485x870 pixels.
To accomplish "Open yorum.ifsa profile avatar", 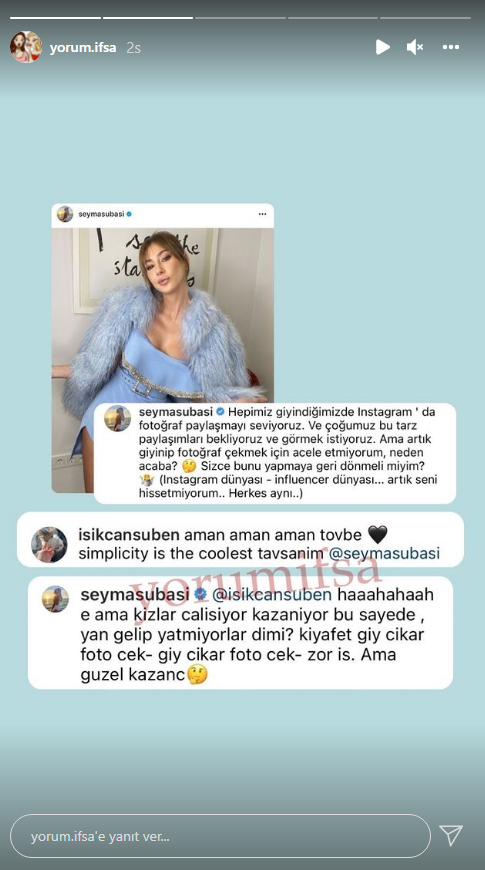I will 26,47.
